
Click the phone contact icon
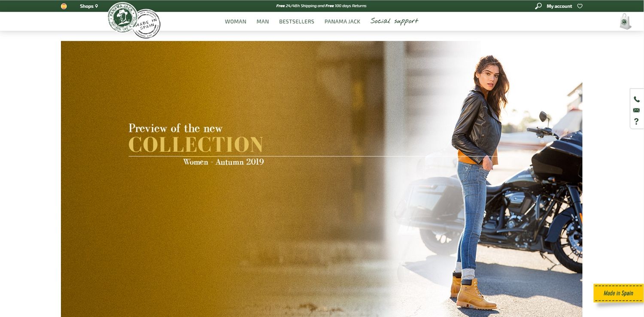click(x=637, y=99)
